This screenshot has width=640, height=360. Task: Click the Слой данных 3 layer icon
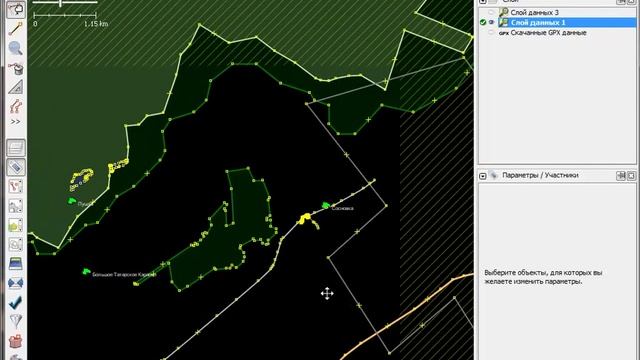point(504,13)
